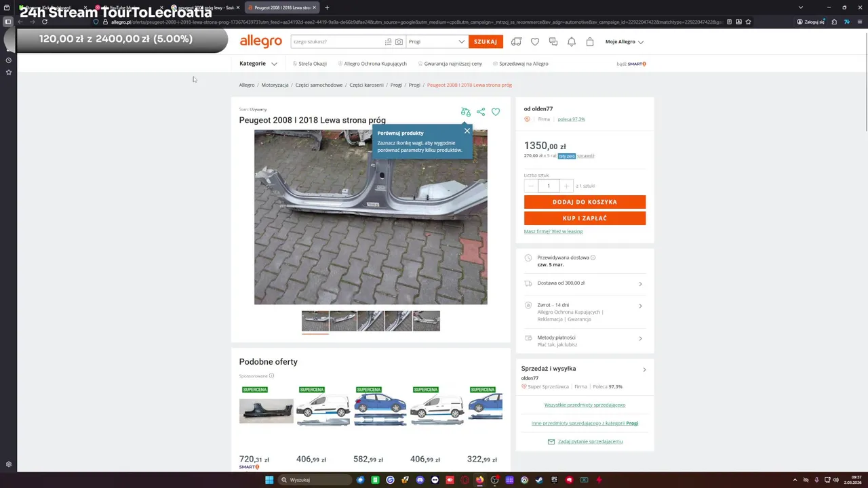The height and width of the screenshot is (488, 868).
Task: Open a new browser tab
Action: click(327, 7)
